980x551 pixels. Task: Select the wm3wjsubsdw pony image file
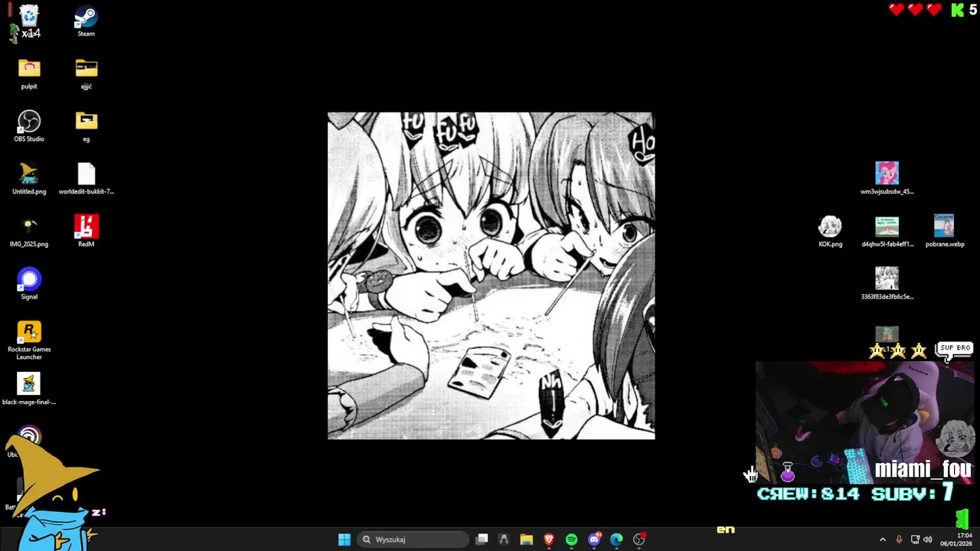887,179
